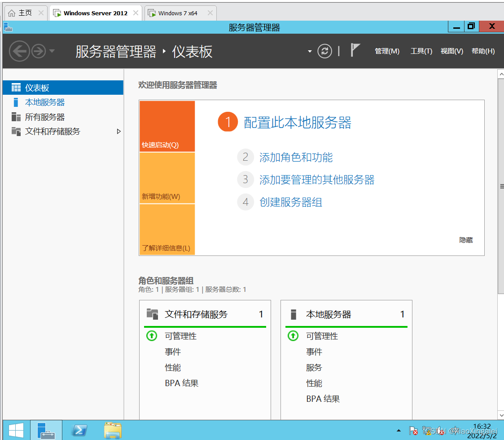The height and width of the screenshot is (440, 504).
Task: Click the 本地服务器 tile server icon
Action: point(293,314)
